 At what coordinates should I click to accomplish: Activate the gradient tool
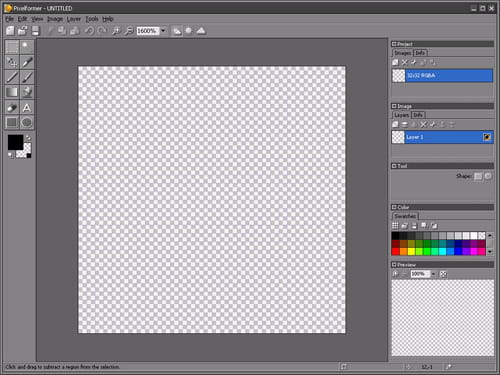coord(12,92)
